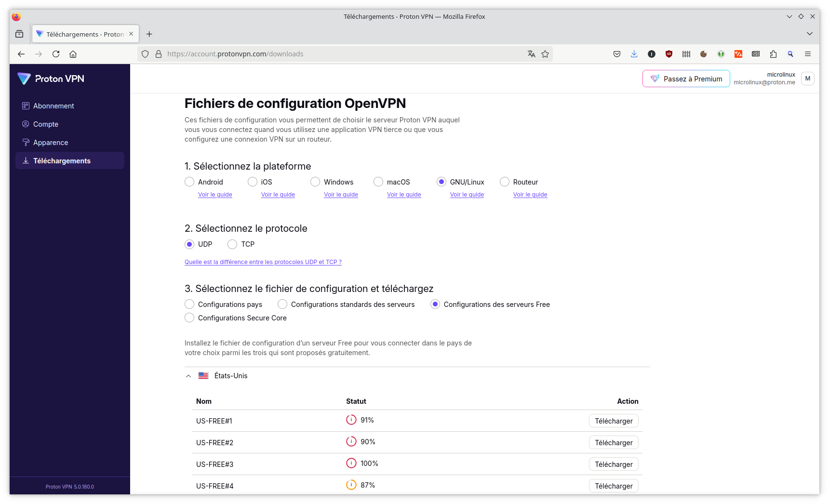Open the Firefox application menu
This screenshot has width=829, height=504.
click(x=808, y=54)
